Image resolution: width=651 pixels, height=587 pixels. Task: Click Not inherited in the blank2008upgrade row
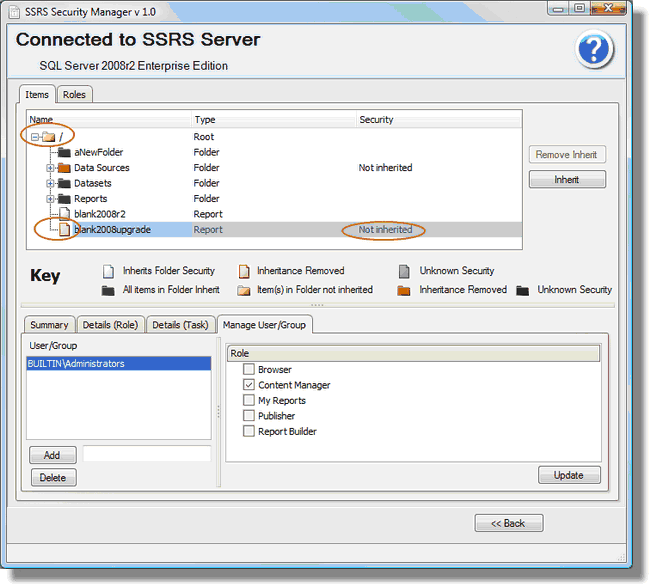point(385,229)
